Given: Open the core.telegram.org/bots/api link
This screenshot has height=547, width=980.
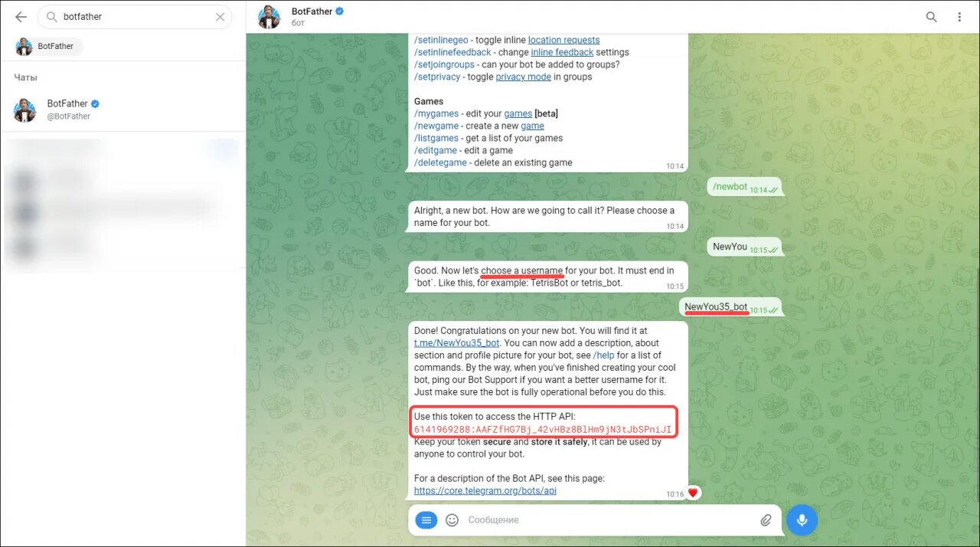Looking at the screenshot, I should pos(485,490).
